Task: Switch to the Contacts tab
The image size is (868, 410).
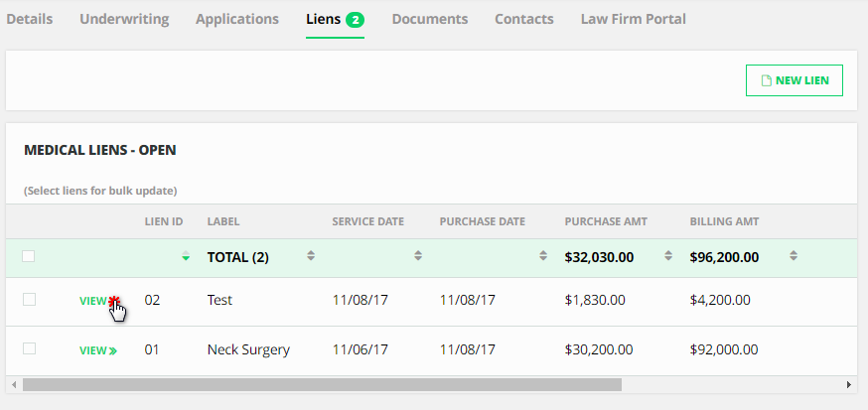Action: pyautogui.click(x=524, y=19)
